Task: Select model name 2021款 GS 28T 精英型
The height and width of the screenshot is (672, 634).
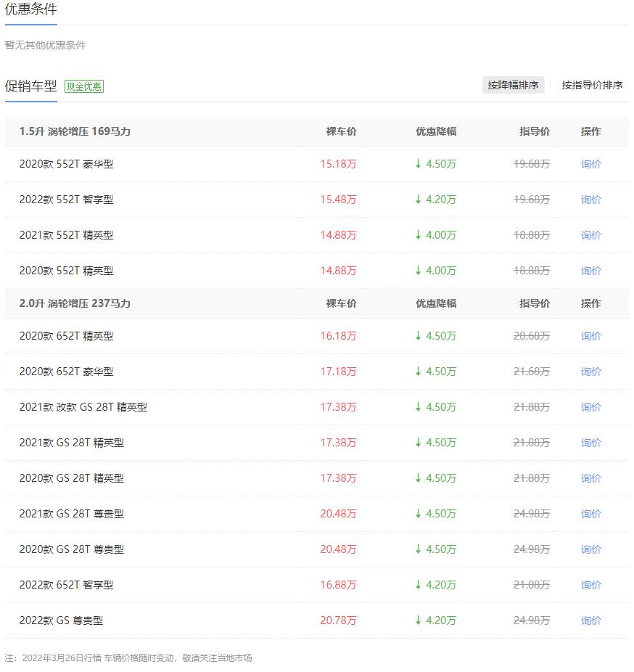Action: pyautogui.click(x=72, y=442)
